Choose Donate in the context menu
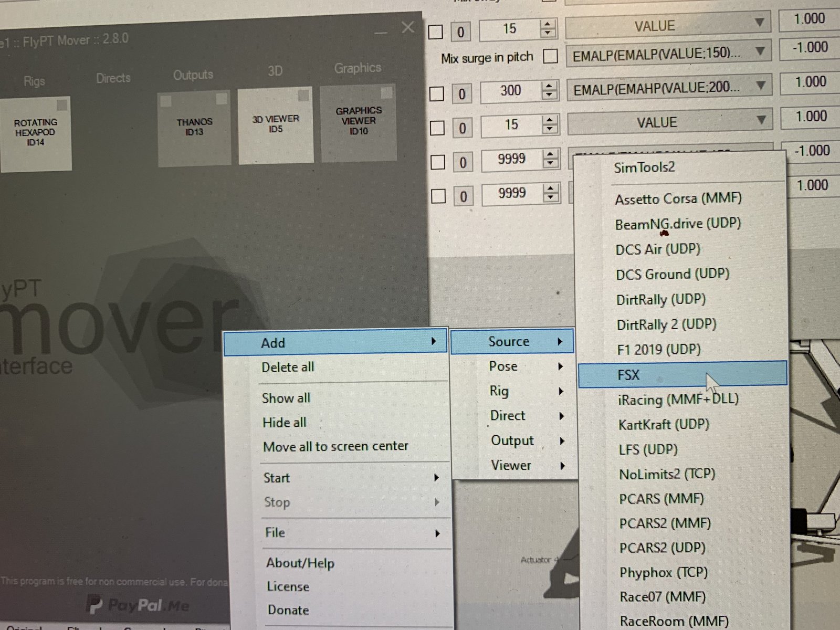840x630 pixels. 288,610
